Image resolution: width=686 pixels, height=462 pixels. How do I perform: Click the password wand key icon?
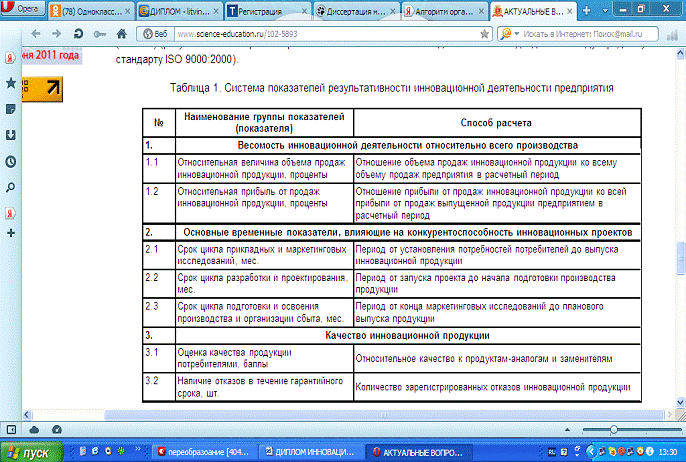(x=99, y=34)
